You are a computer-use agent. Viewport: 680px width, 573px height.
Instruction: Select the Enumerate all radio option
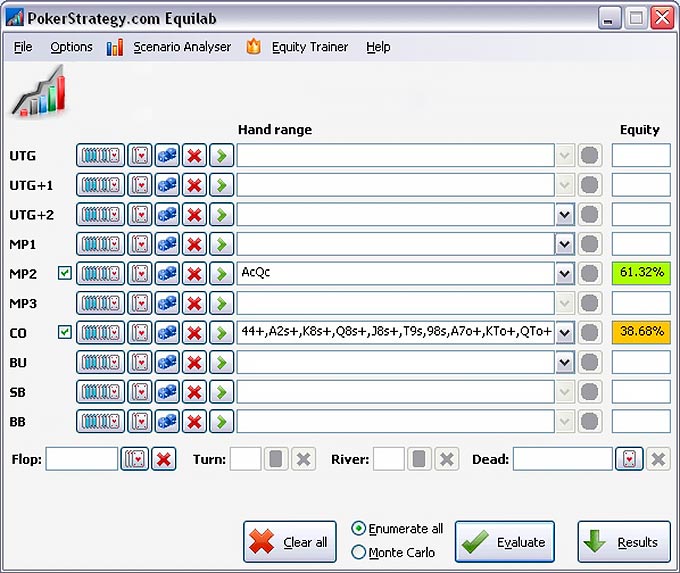pyautogui.click(x=359, y=528)
